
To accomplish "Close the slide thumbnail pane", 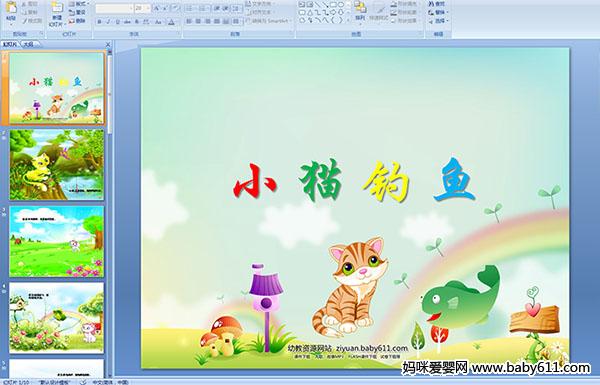I will pos(108,45).
